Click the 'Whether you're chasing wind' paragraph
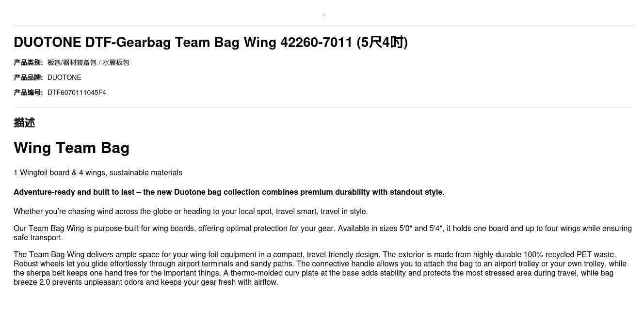Screen dimensions: 644x309 pos(191,212)
